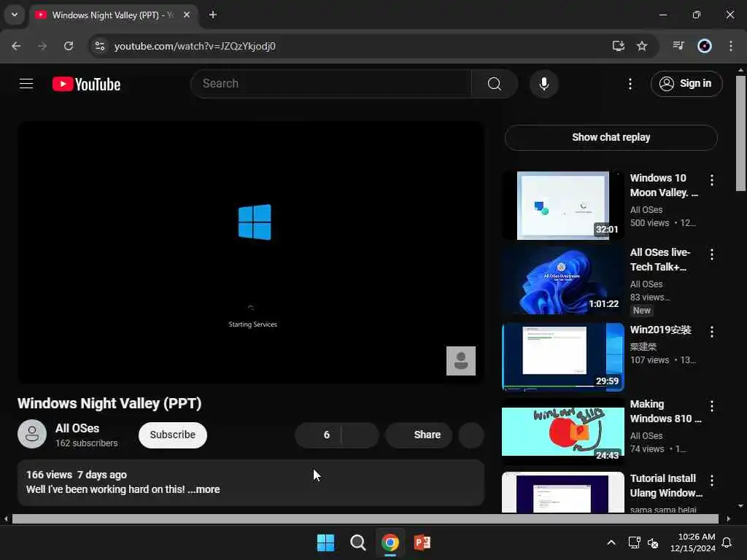Viewport: 747px width, 560px height.
Task: Open Tutorial Install Ulang Windows title
Action: tap(666, 486)
